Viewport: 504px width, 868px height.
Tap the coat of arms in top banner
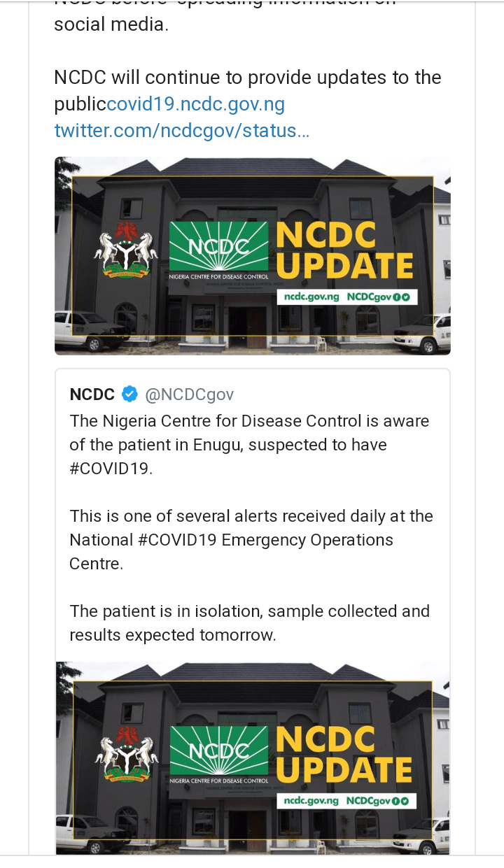[x=126, y=252]
